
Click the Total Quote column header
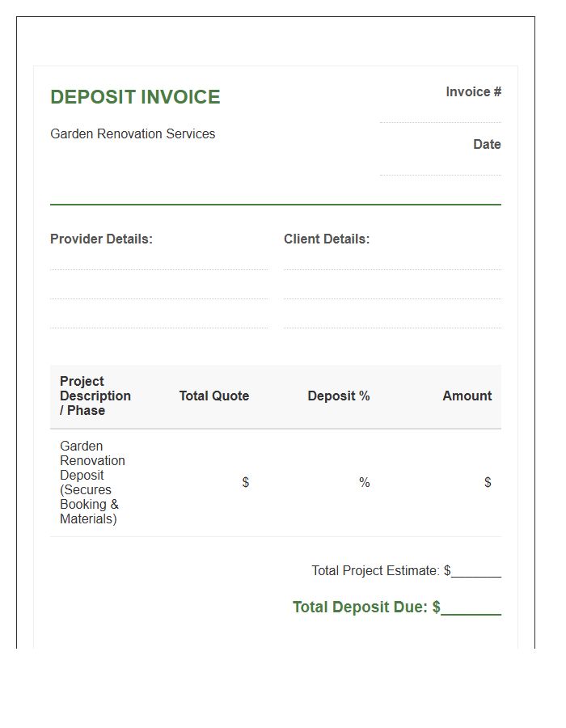click(x=214, y=396)
